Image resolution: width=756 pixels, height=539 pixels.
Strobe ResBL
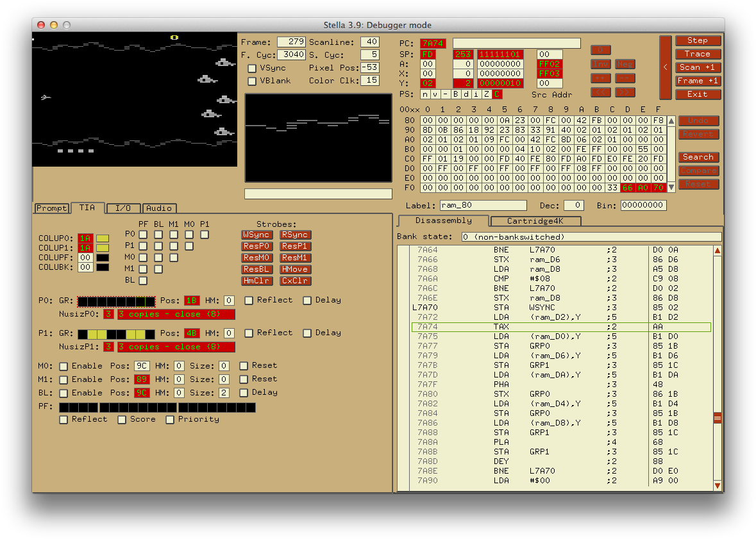click(257, 269)
